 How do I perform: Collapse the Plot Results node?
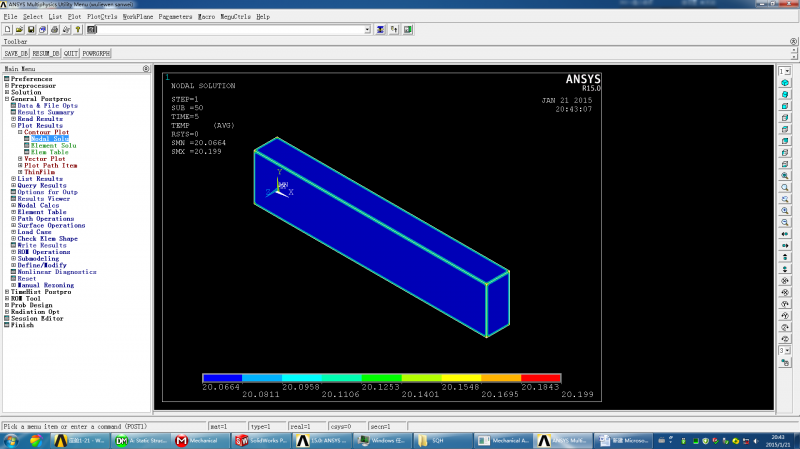(13, 126)
